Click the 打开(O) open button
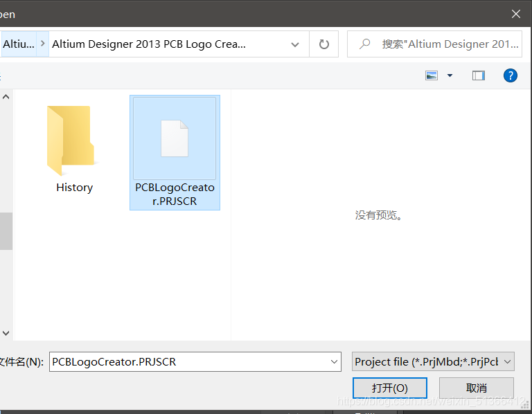Image resolution: width=532 pixels, height=414 pixels. (389, 388)
